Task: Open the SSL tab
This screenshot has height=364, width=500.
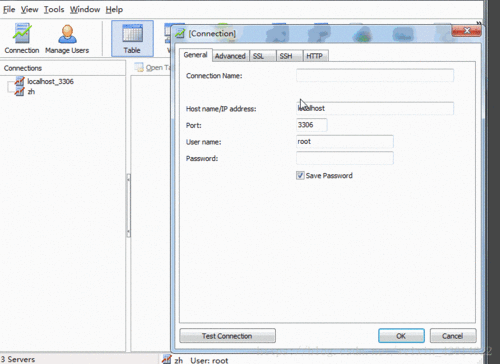Action: point(258,56)
